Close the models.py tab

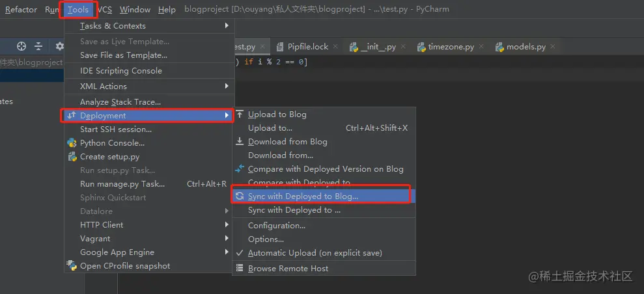(x=553, y=46)
